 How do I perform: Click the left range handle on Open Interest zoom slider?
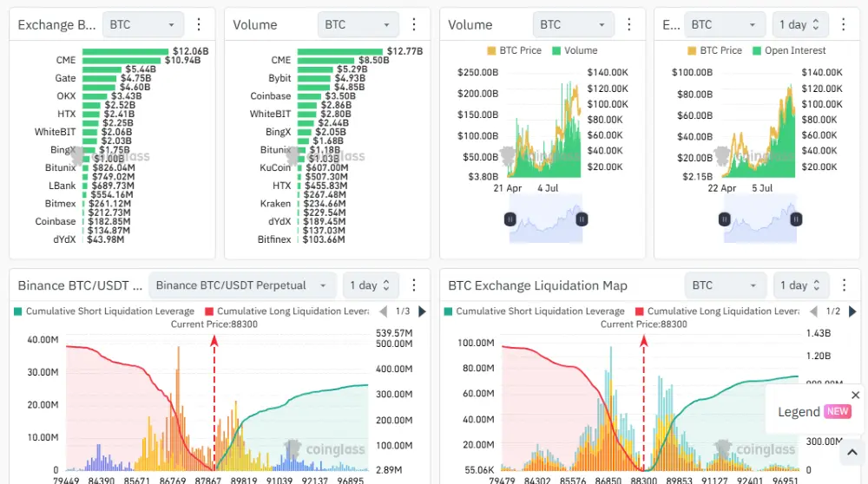coord(724,219)
